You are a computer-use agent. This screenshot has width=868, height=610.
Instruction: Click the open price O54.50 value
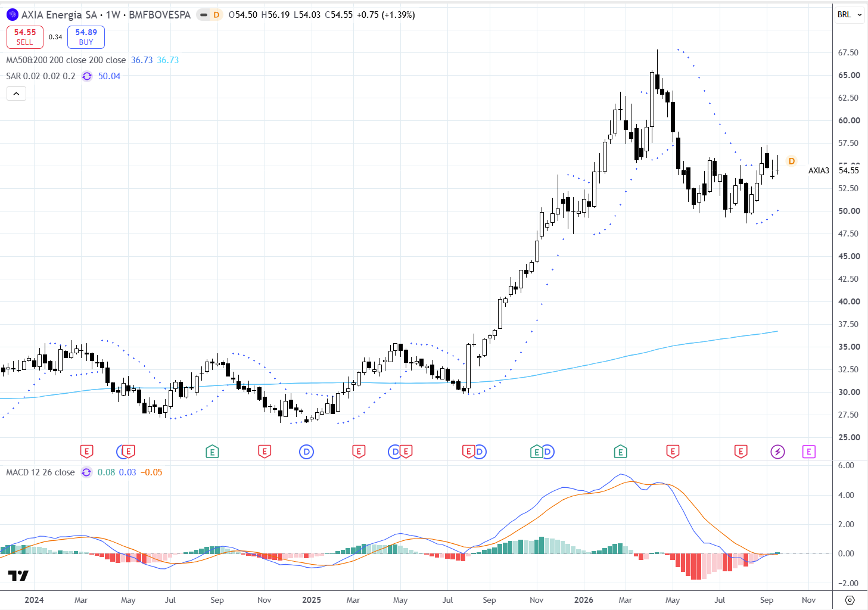(243, 15)
